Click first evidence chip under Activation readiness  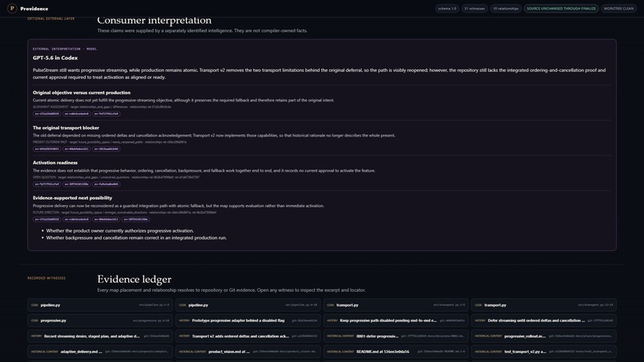point(47,184)
